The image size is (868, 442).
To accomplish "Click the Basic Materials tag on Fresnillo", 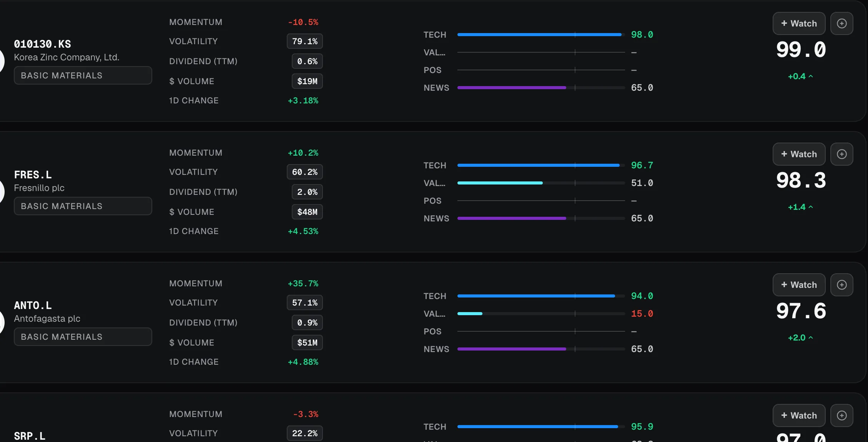I will point(83,206).
